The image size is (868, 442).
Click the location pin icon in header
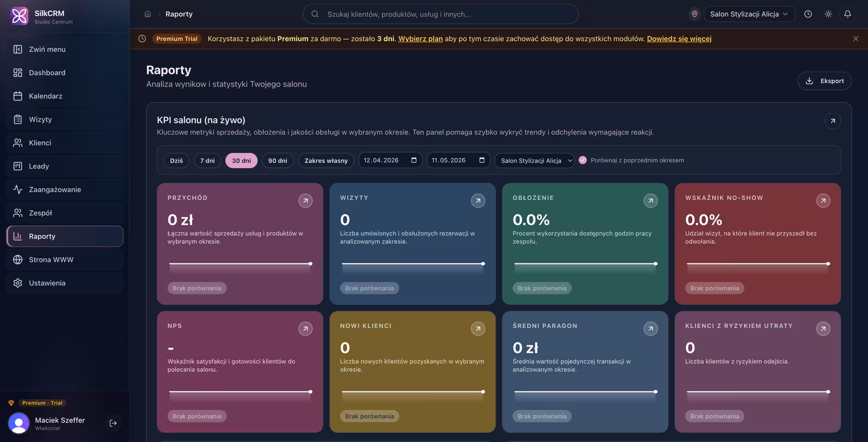pos(694,14)
